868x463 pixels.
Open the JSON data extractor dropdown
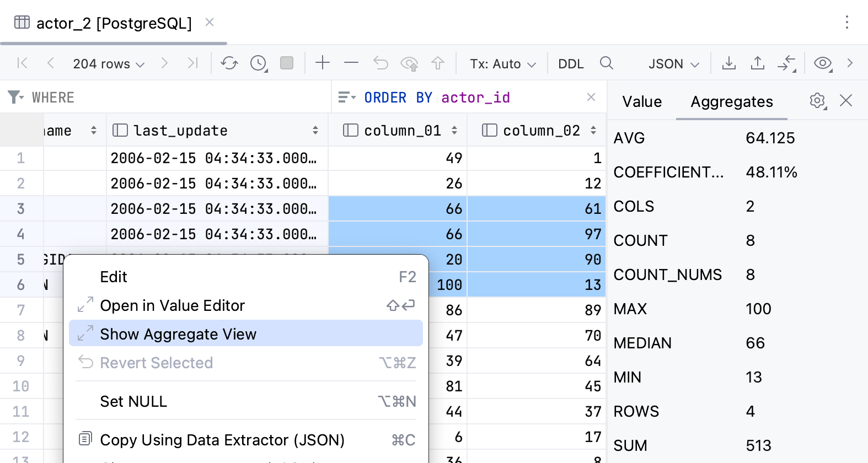673,64
